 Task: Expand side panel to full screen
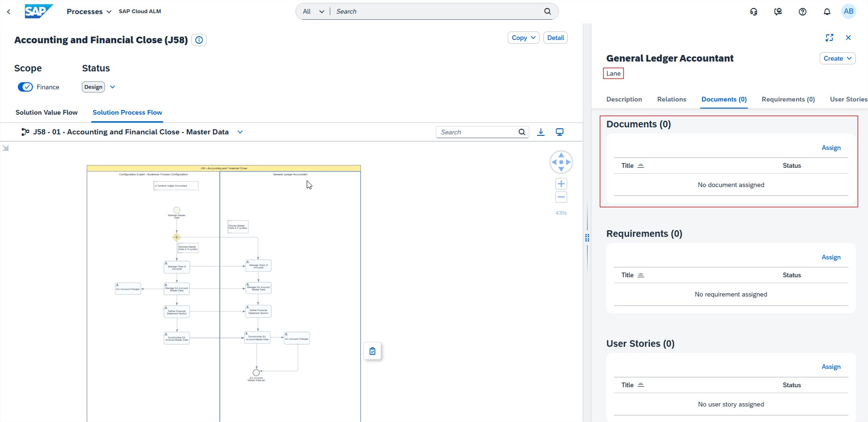coord(829,38)
